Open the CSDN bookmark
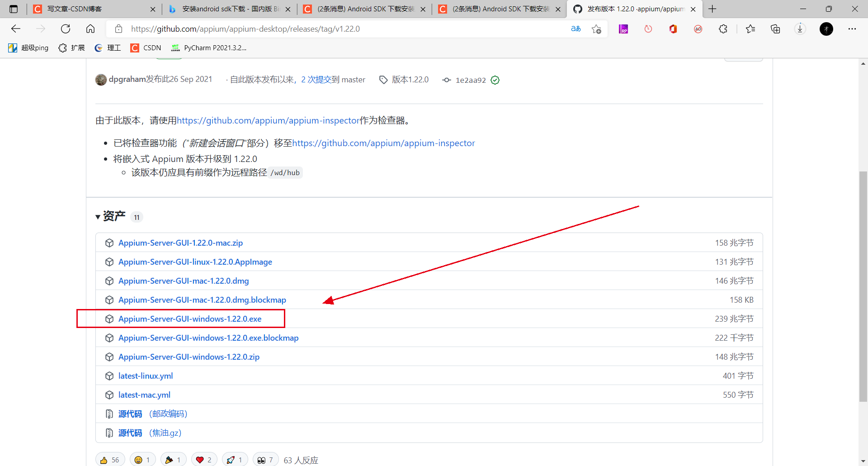The image size is (868, 466). [146, 48]
